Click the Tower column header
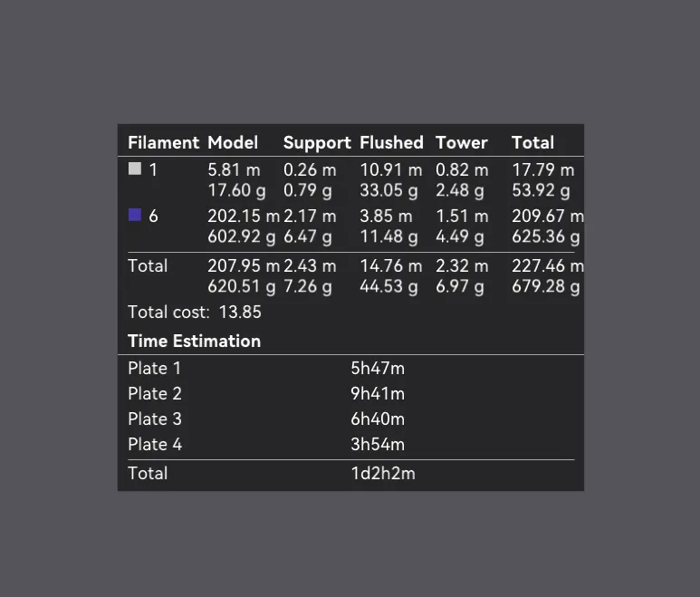 coord(462,142)
